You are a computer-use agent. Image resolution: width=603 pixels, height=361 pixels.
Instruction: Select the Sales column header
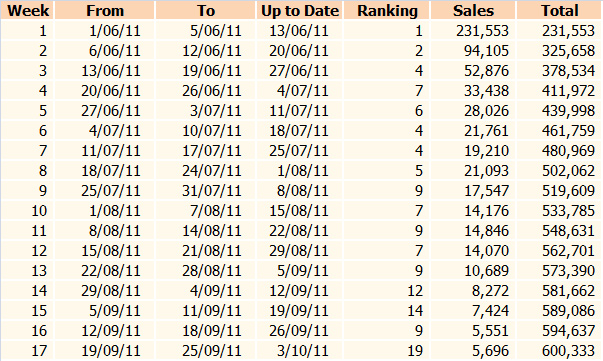(473, 10)
